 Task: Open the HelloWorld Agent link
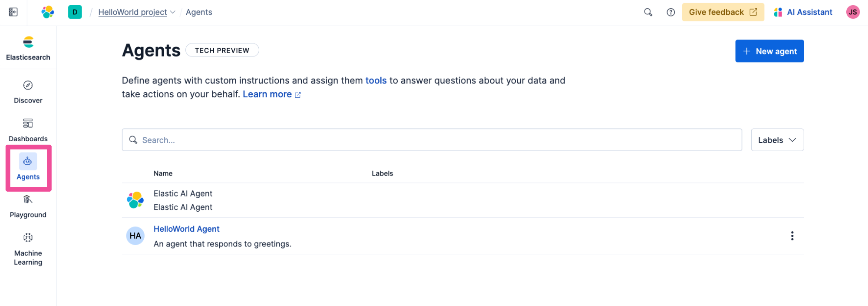[x=186, y=229]
